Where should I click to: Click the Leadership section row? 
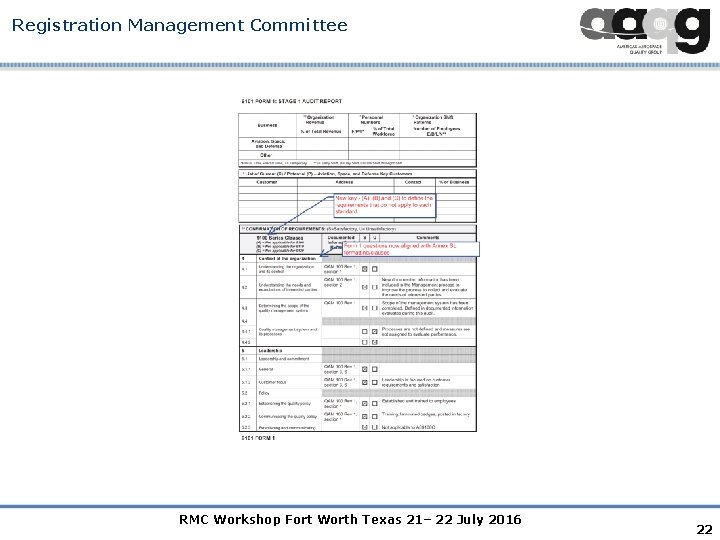pyautogui.click(x=358, y=351)
